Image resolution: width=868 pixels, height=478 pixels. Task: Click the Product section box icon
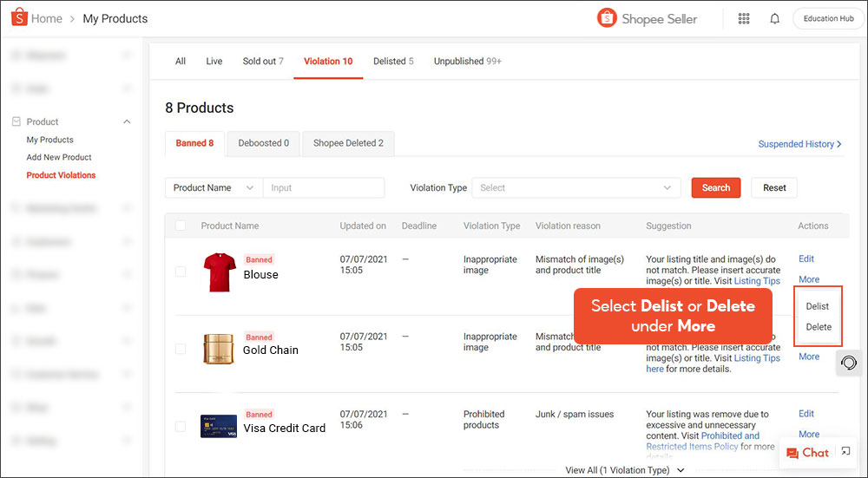click(x=15, y=122)
